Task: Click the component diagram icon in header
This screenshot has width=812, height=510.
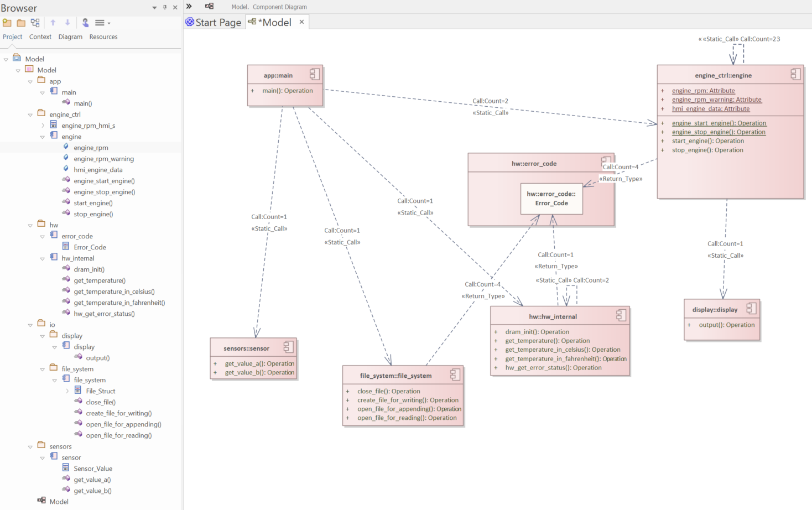Action: point(209,7)
